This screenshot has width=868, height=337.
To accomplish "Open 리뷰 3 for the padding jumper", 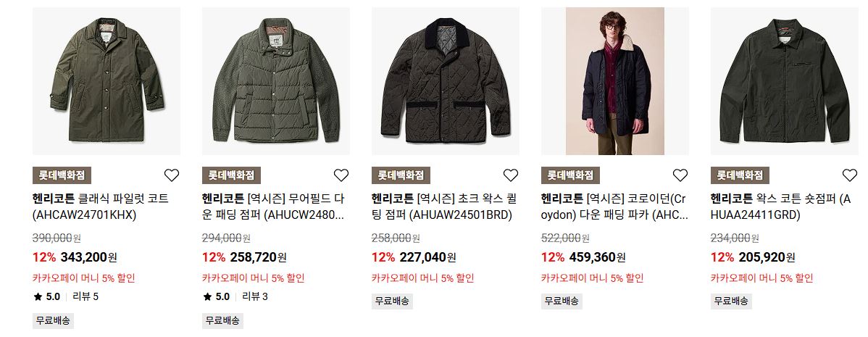I will tap(255, 296).
